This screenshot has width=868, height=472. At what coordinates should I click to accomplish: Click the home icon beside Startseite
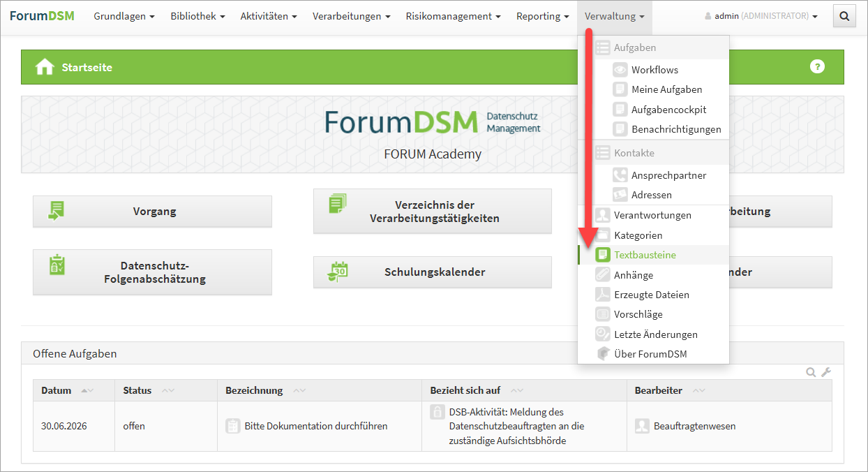coord(45,67)
